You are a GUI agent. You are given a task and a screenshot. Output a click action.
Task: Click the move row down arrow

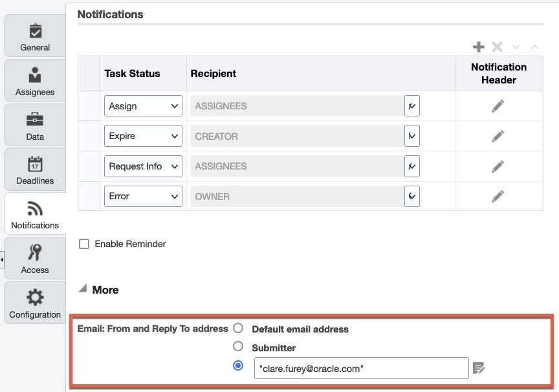pos(516,47)
